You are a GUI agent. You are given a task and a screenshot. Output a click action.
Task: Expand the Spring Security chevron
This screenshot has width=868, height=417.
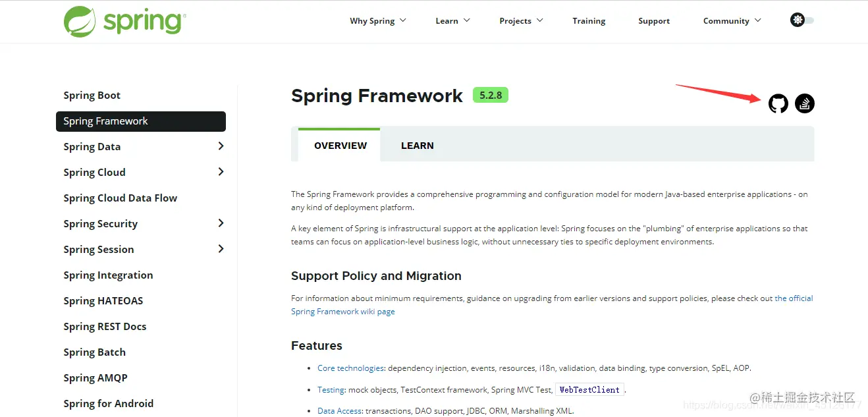tap(221, 223)
